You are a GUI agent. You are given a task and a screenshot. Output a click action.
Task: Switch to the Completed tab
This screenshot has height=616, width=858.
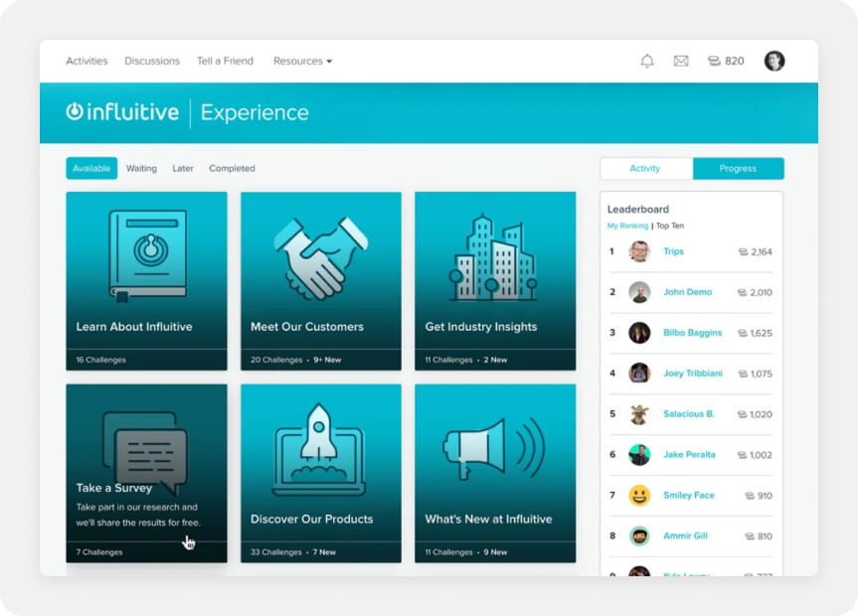[232, 169]
